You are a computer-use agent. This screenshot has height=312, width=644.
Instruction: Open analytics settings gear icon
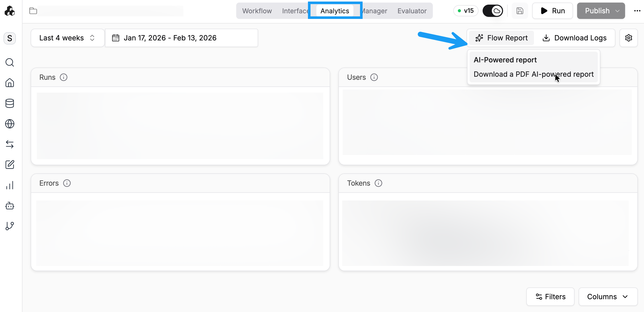[x=628, y=38]
